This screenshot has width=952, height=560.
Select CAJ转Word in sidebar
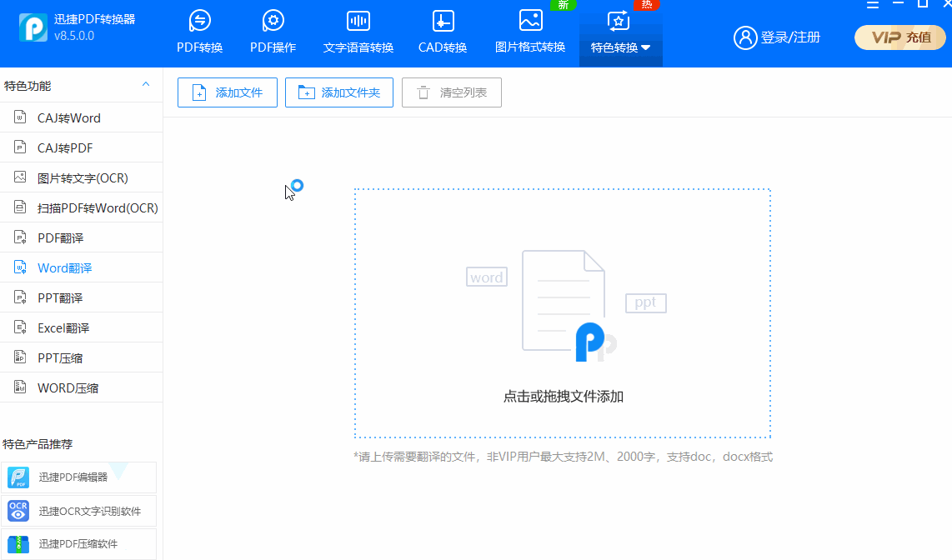click(82, 117)
